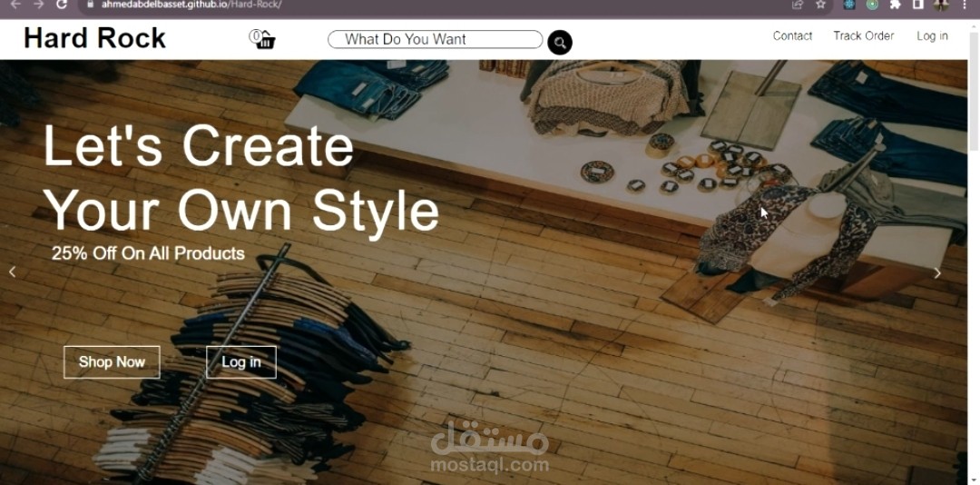The image size is (980, 485).
Task: Click the hero Log in button
Action: click(x=241, y=361)
